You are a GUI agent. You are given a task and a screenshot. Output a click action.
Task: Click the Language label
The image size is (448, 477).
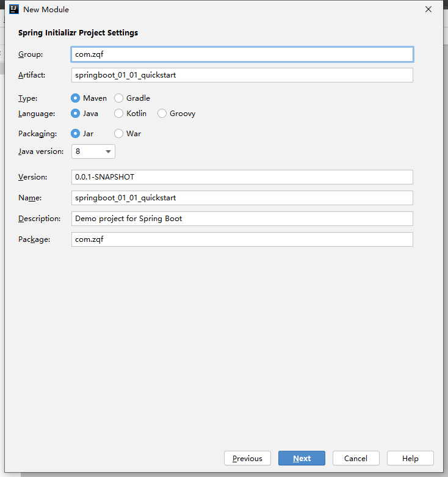click(x=37, y=114)
